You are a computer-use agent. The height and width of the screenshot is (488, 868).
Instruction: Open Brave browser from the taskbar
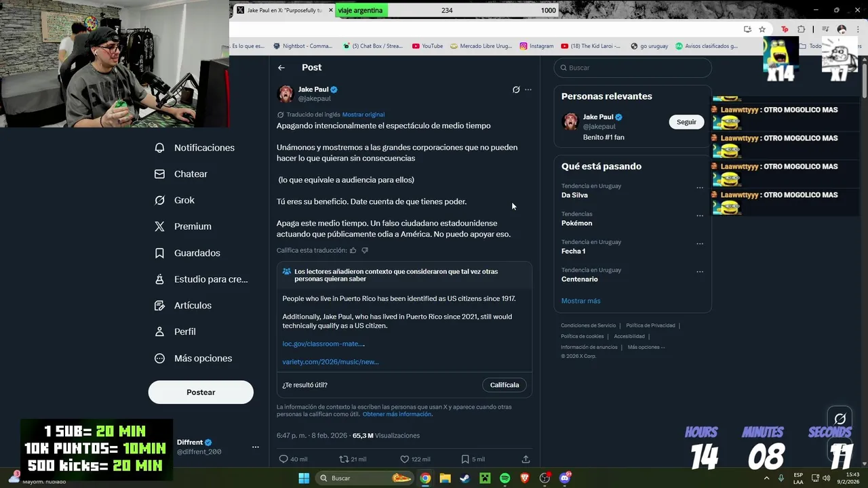525,478
